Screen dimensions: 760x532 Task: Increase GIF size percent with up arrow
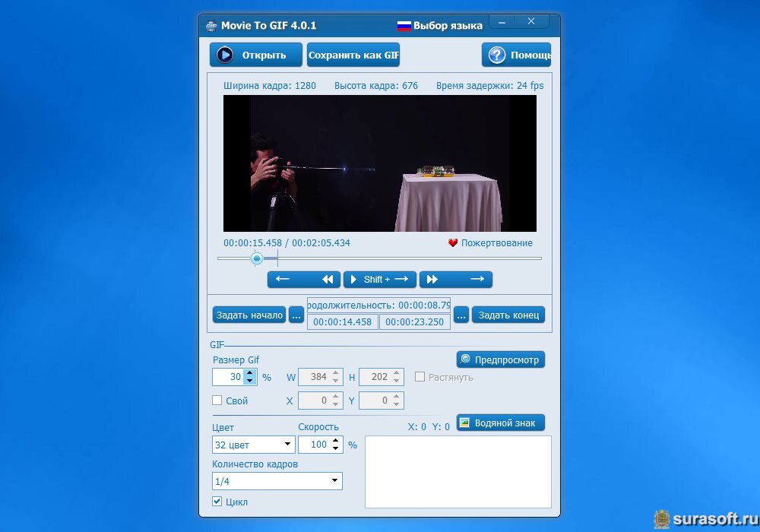(249, 373)
